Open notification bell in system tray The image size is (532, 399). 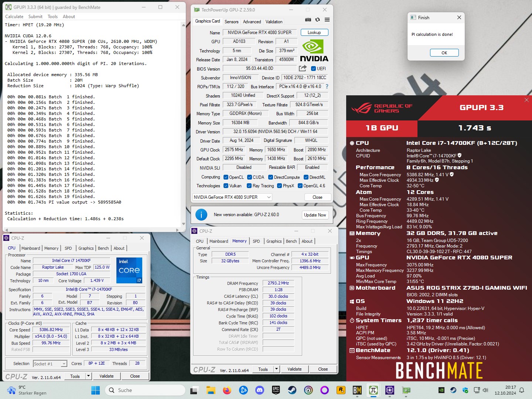522,390
